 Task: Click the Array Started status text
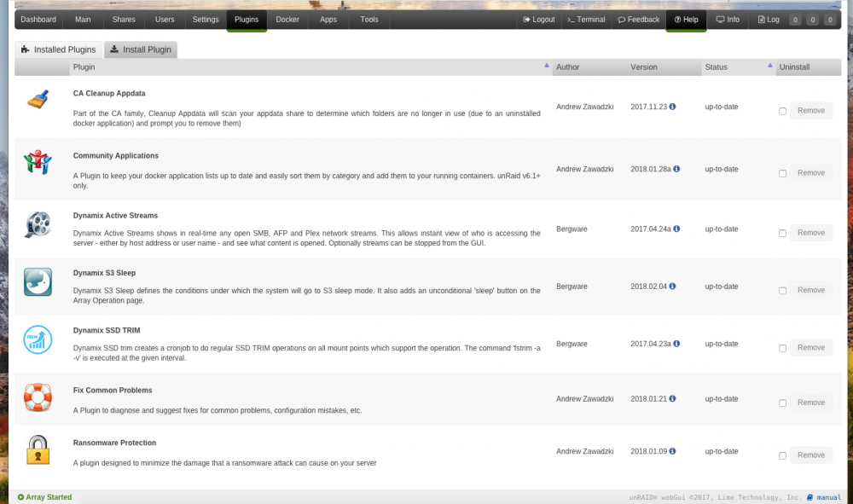click(49, 497)
